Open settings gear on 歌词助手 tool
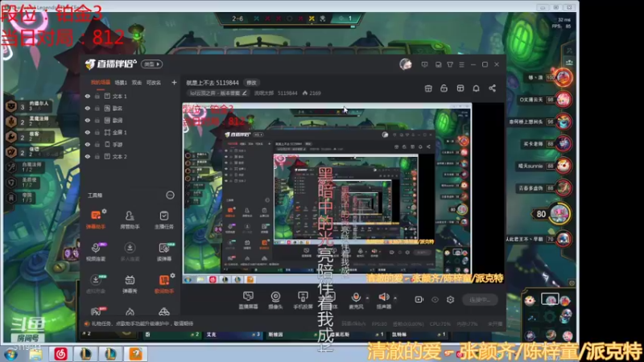Screen dimensions: 644x362 click(x=172, y=275)
